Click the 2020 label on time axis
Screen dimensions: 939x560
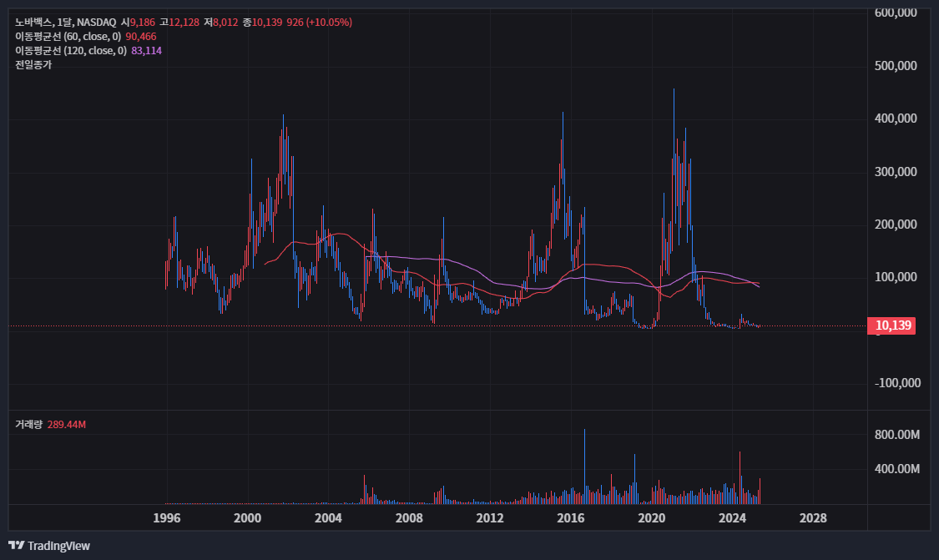[x=652, y=518]
